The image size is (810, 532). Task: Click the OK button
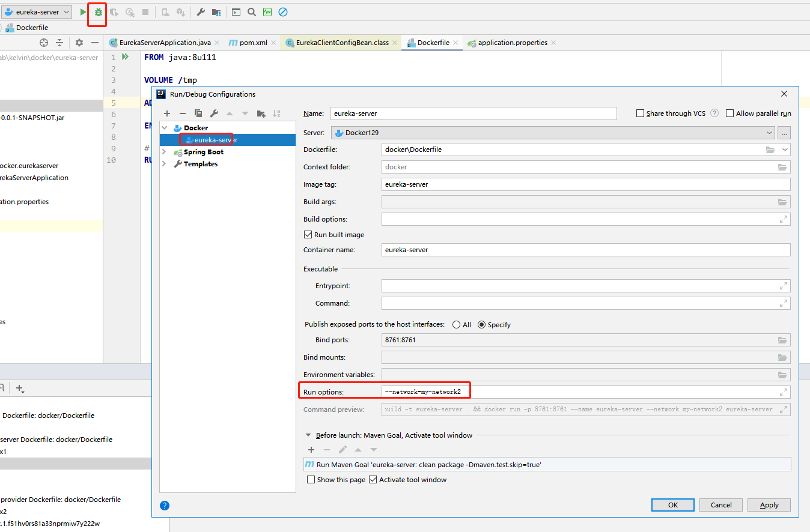[673, 505]
